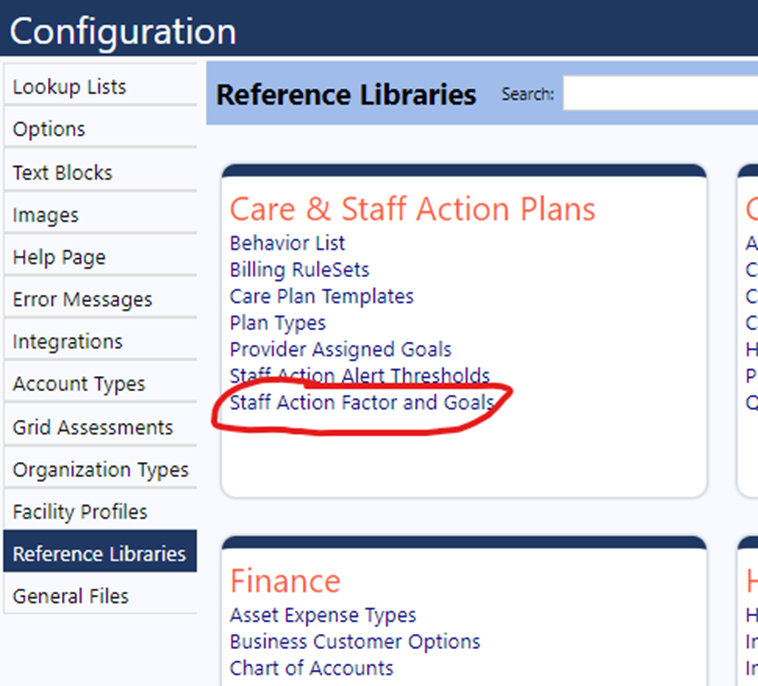
Task: Select Account Types in sidebar
Action: [x=100, y=384]
